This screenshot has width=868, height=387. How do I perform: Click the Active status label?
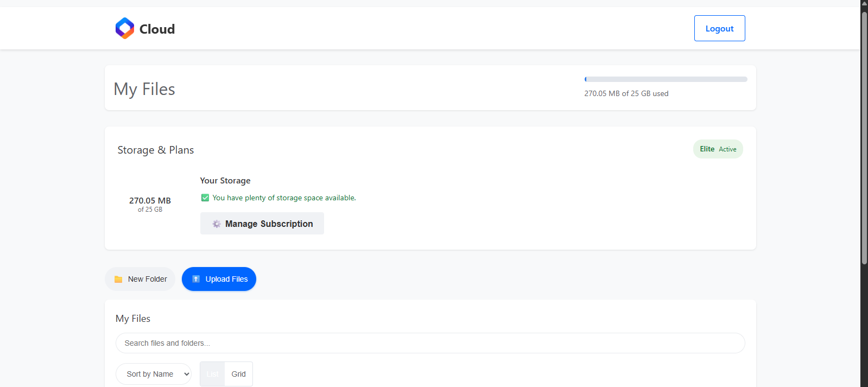point(727,149)
